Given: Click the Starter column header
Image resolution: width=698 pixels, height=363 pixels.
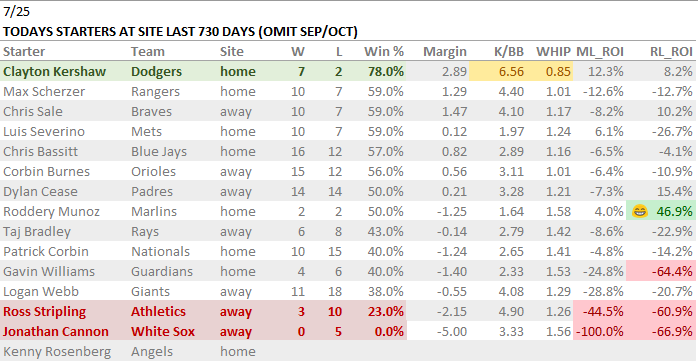Looking at the screenshot, I should pos(24,52).
